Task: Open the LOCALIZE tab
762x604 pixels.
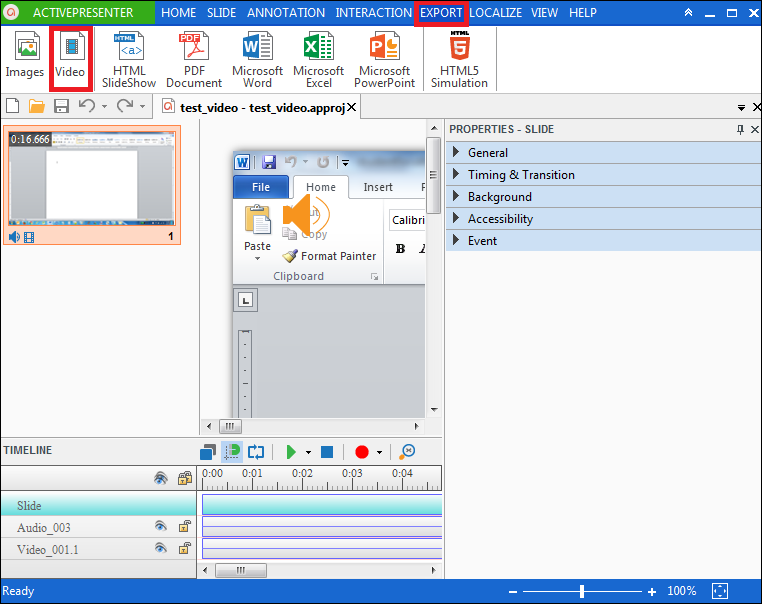Action: (496, 13)
